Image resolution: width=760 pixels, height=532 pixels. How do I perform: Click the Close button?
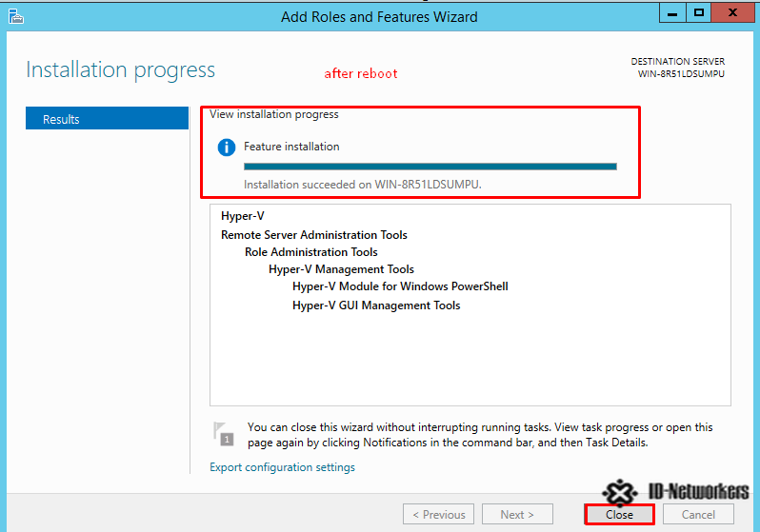point(619,514)
